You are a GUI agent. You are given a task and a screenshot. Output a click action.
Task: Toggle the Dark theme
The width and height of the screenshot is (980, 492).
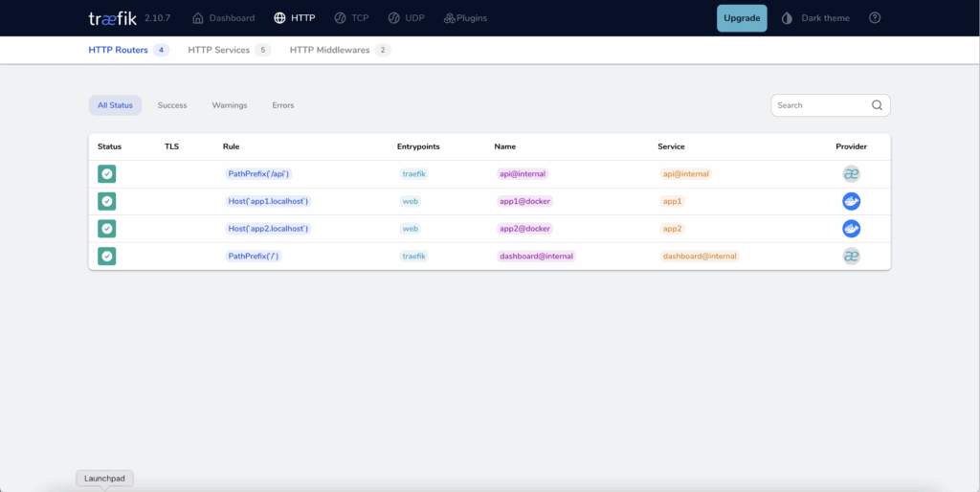tap(815, 18)
